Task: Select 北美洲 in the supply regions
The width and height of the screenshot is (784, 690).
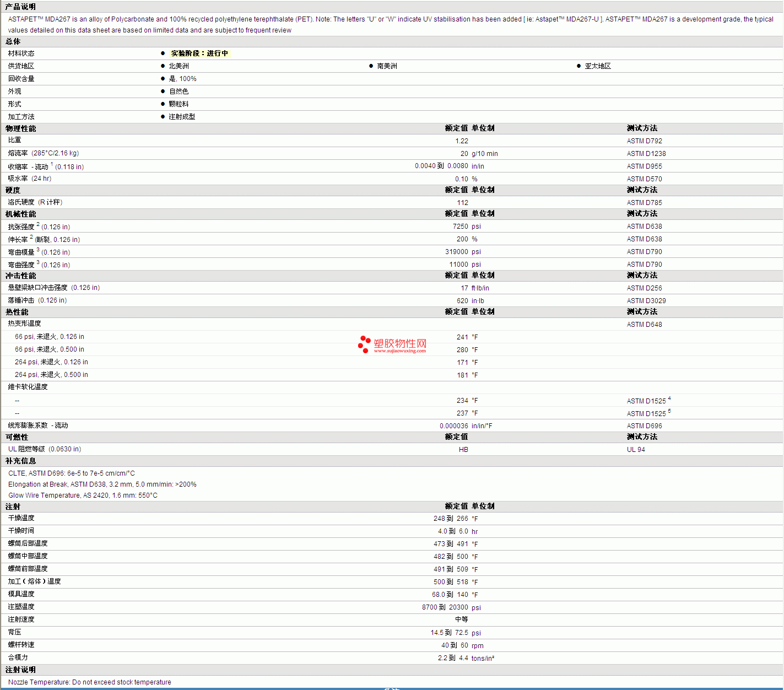Action: click(x=179, y=66)
